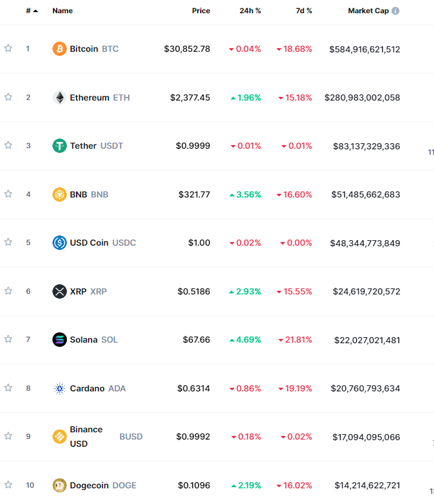
Task: Sort the table by 24h % column
Action: pos(250,11)
